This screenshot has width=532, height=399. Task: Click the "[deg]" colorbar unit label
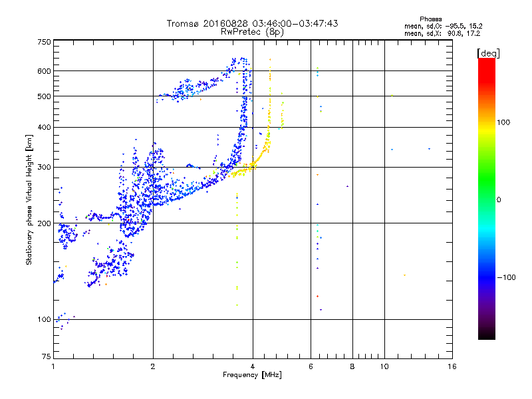coord(488,53)
